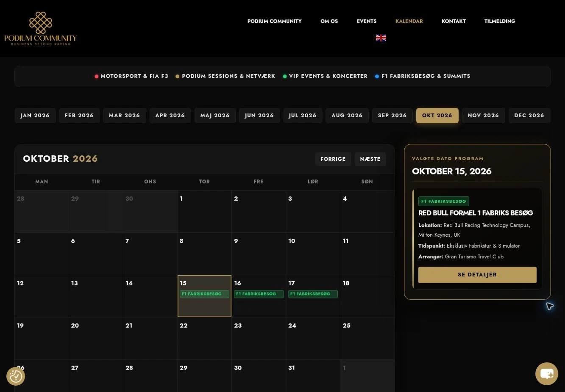Select the OKT 2026 month tab

pos(437,116)
